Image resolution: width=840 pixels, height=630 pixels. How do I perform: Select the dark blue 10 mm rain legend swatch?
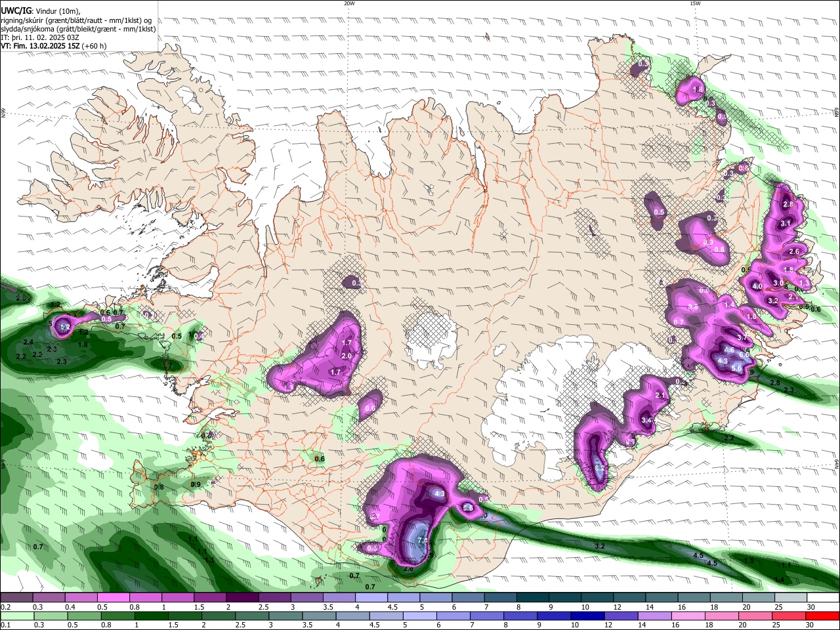(x=587, y=616)
